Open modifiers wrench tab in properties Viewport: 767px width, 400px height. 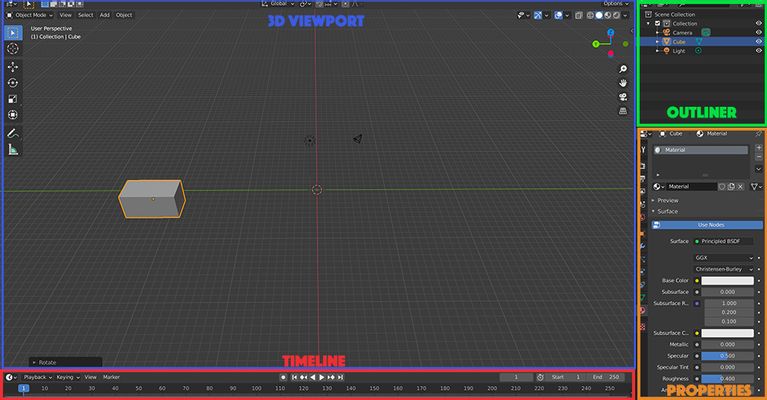coord(643,246)
